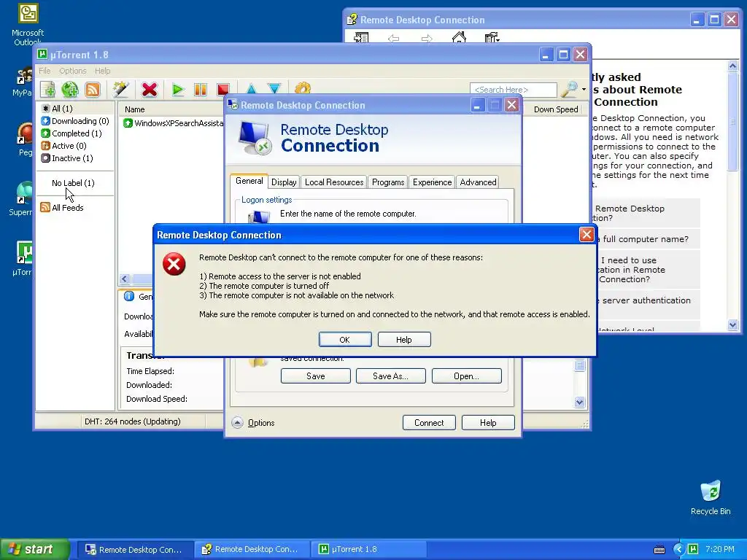Viewport: 747px width, 560px height.
Task: Click Microsoft Outlook desktop icon
Action: (28, 25)
